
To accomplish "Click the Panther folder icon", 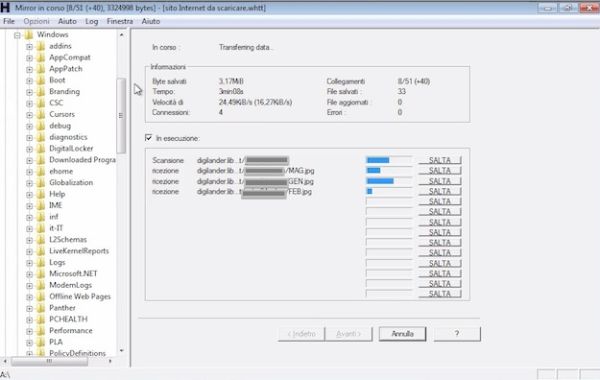I will (x=41, y=308).
